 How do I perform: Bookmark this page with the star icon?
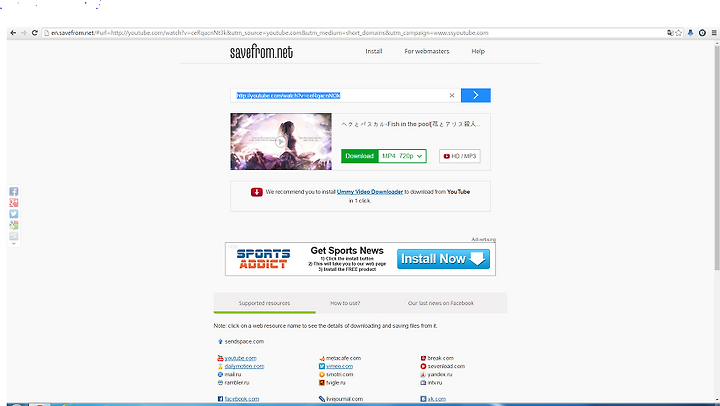click(x=678, y=33)
